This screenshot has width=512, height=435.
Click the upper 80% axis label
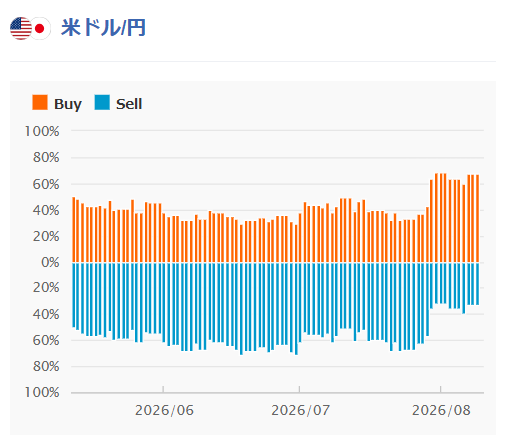(x=46, y=157)
